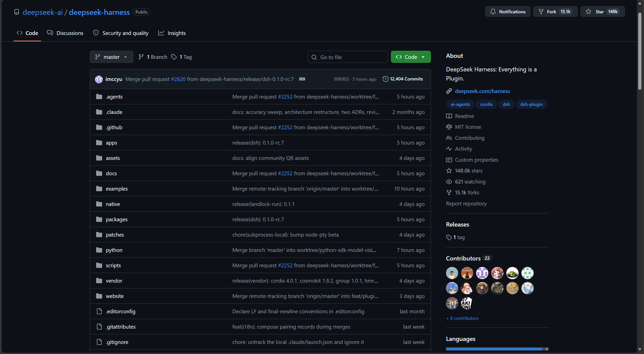Open the website folder
The image size is (644, 354).
(x=115, y=296)
